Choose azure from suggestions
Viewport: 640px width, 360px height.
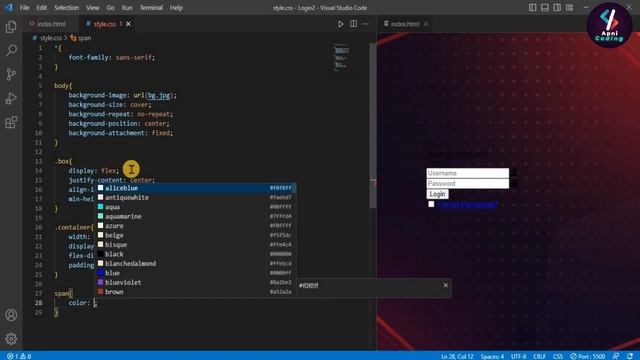tap(195, 226)
